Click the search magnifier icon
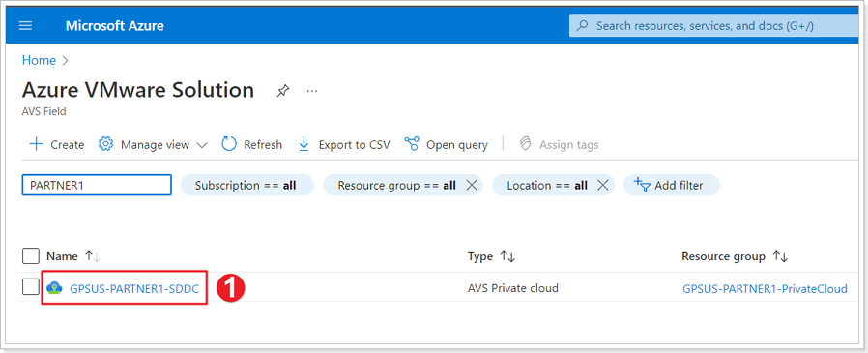Viewport: 868px width, 353px height. 582,26
